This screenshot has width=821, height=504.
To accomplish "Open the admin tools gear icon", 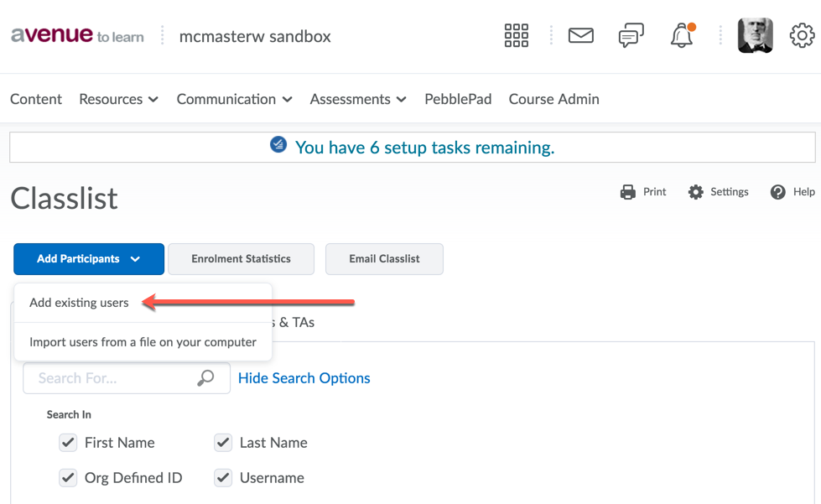I will pos(802,36).
